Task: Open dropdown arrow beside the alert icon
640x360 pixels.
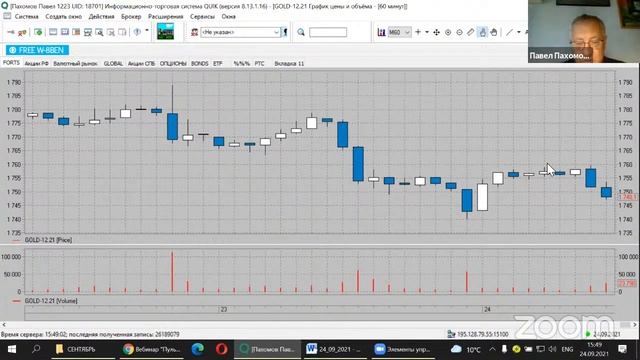Action: tap(147, 31)
